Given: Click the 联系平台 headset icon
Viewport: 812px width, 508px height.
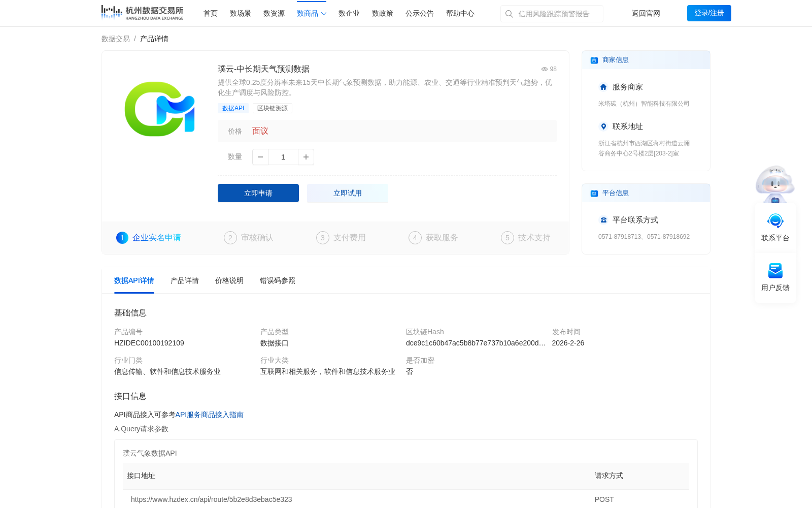Looking at the screenshot, I should (x=775, y=221).
